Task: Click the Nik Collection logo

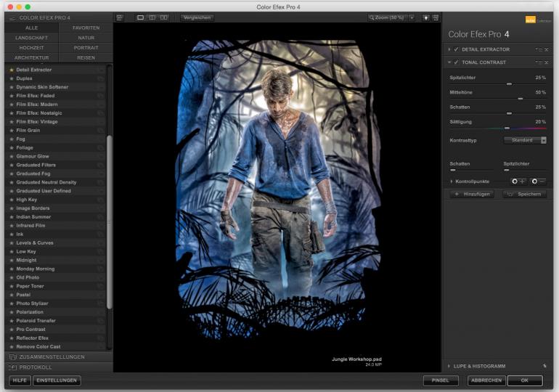Action: coord(538,20)
